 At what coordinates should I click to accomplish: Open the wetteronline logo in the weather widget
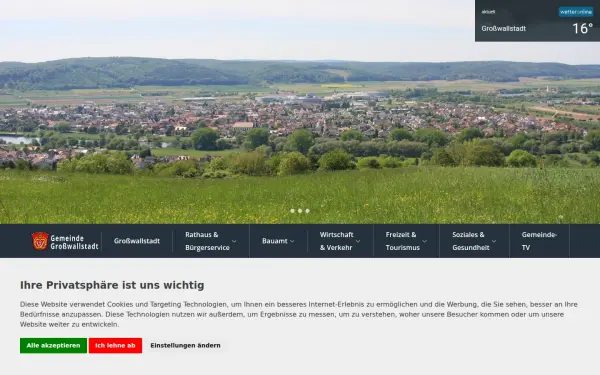point(576,12)
